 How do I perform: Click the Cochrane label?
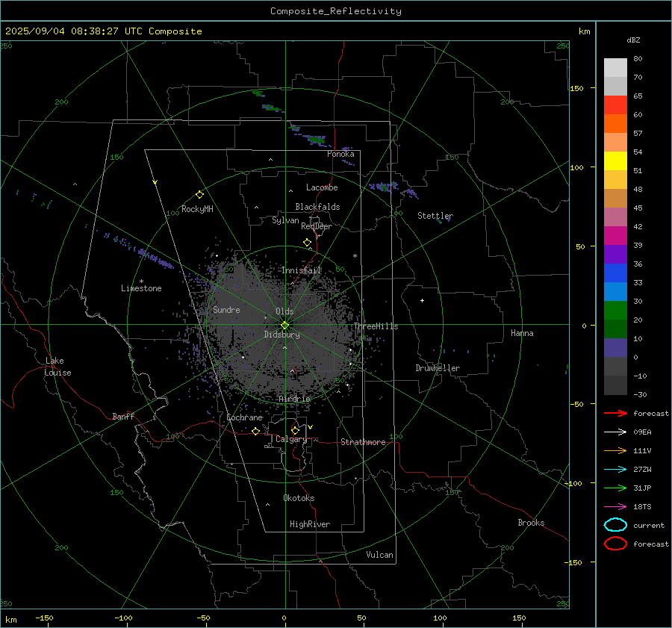coord(244,417)
